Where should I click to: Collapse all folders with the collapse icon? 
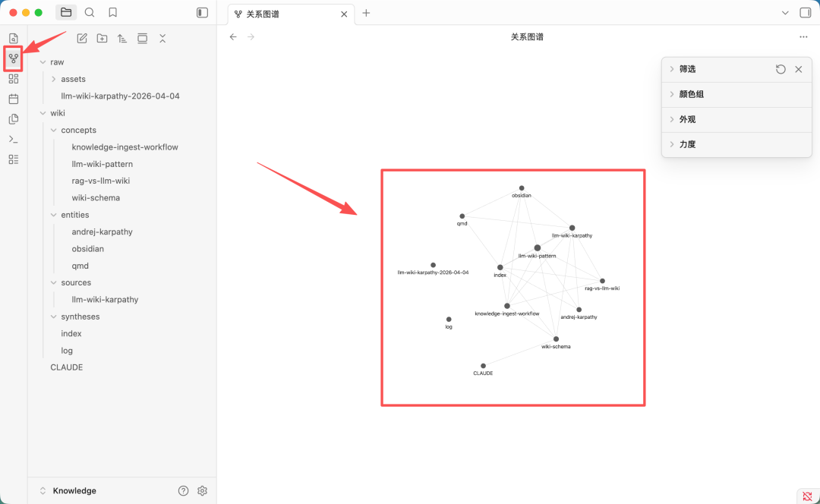point(162,38)
